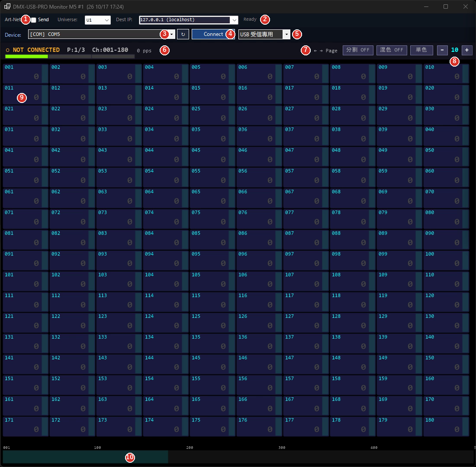
Task: Increase column count with the plus button
Action: coord(466,50)
